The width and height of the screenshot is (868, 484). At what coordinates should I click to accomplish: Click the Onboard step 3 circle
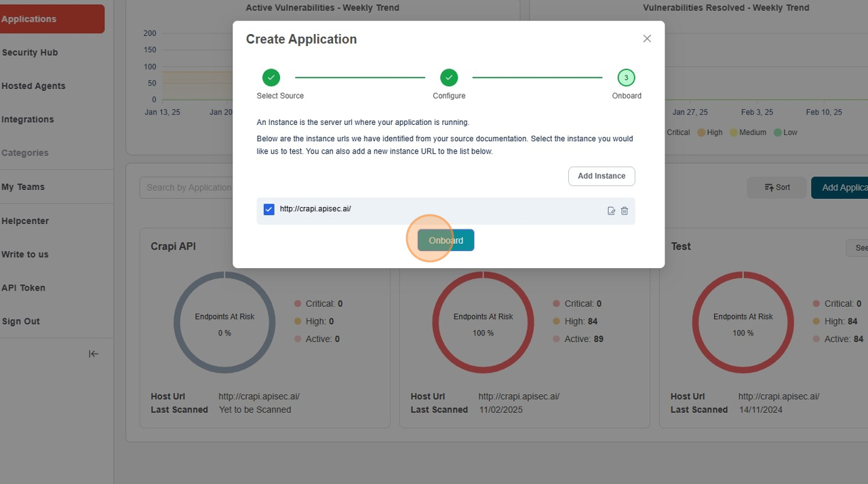click(626, 77)
